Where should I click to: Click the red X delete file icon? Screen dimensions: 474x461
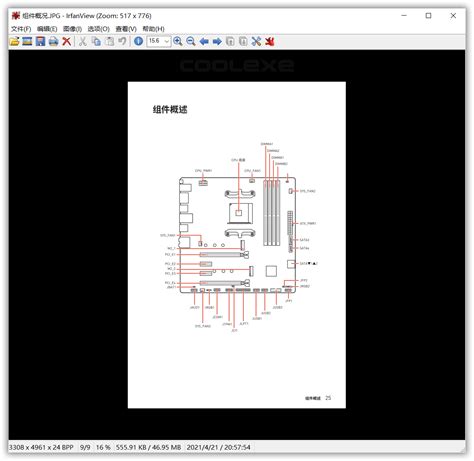67,41
